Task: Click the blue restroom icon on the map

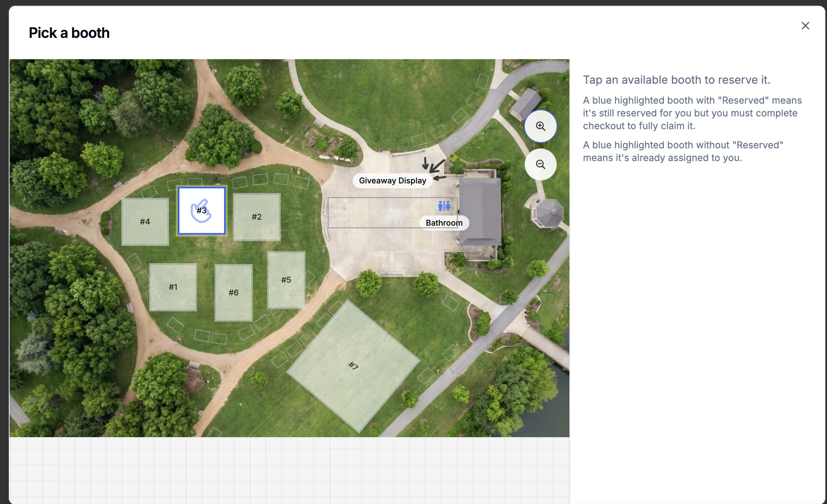Action: tap(444, 206)
